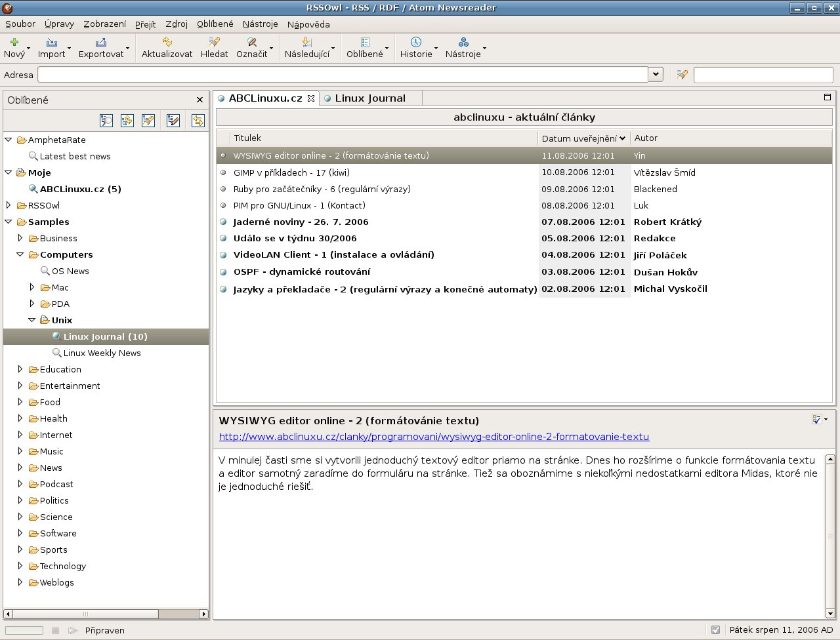Click the Historie clock icon

point(416,42)
